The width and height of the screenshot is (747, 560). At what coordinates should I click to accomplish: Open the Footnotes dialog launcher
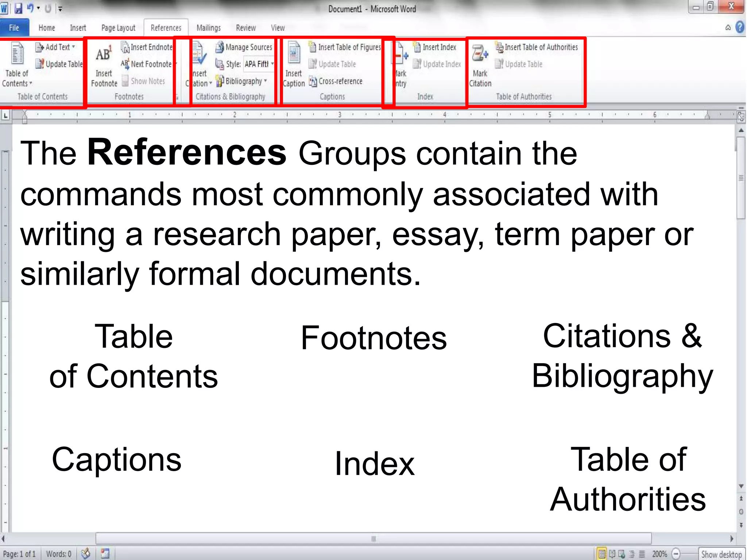point(177,97)
